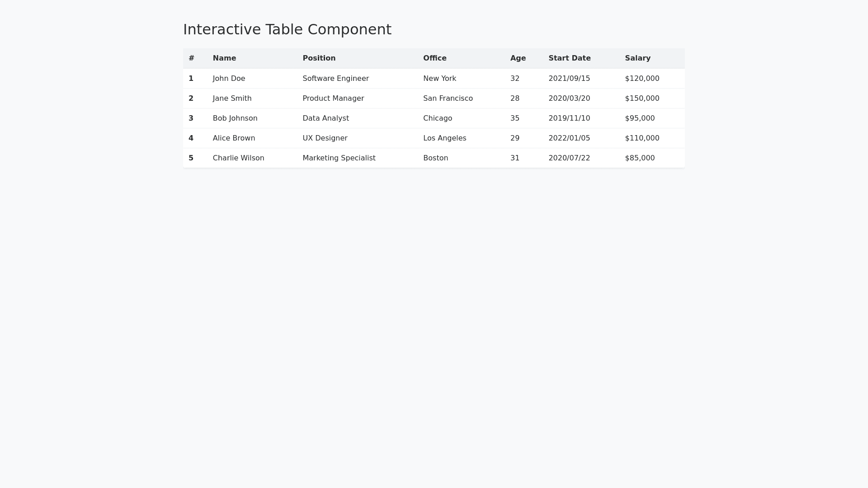Click the Jane Smith name cell
The height and width of the screenshot is (488, 868).
232,99
